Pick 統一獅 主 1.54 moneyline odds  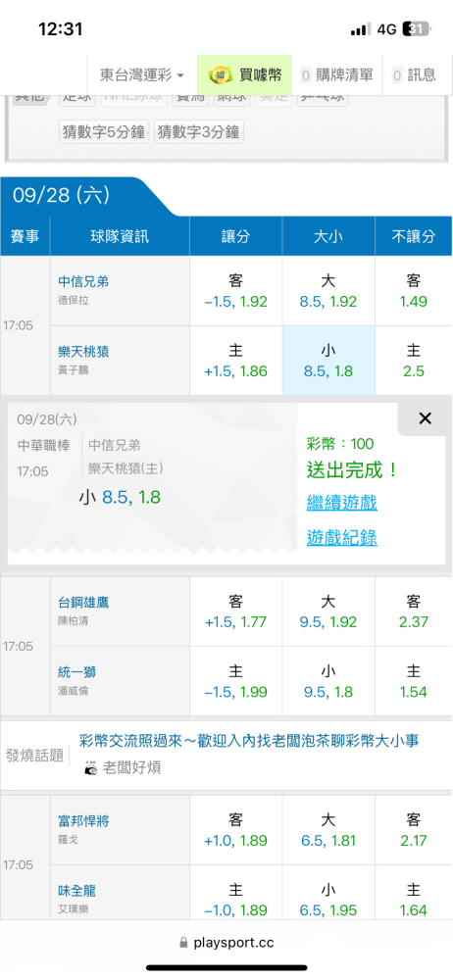(414, 681)
